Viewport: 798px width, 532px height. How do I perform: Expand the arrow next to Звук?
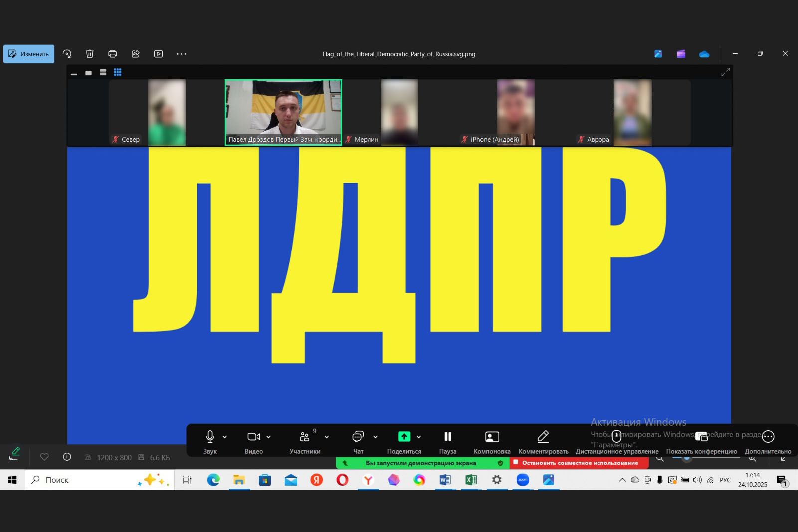click(x=225, y=437)
